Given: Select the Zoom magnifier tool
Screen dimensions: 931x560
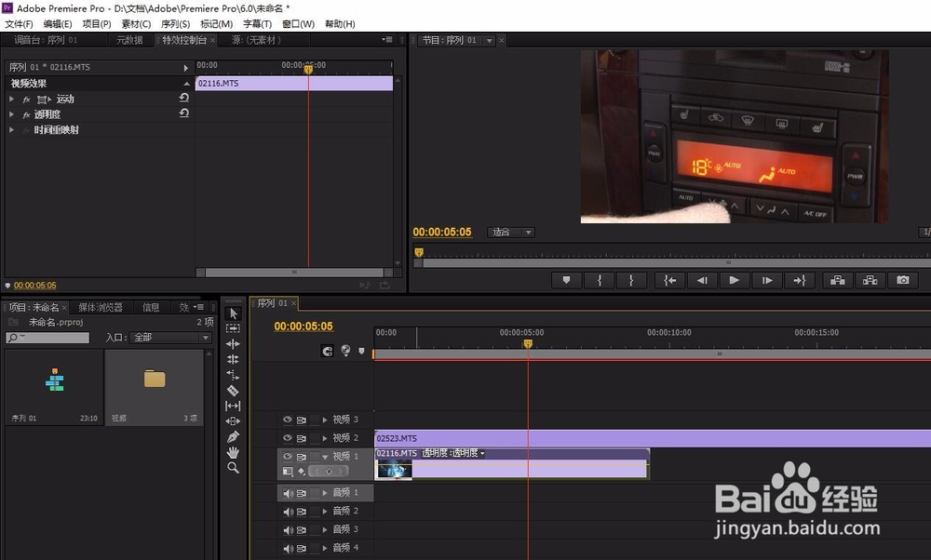Looking at the screenshot, I should point(233,468).
